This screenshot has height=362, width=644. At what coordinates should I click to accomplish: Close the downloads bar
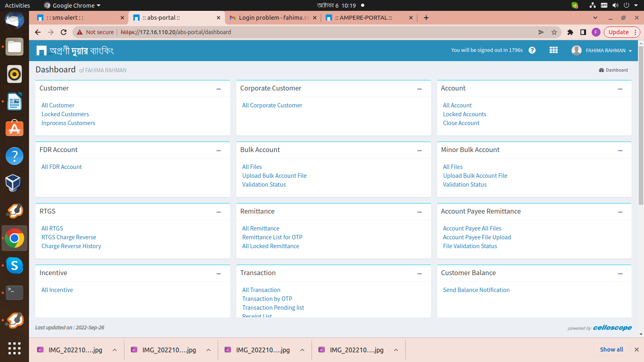click(x=637, y=350)
